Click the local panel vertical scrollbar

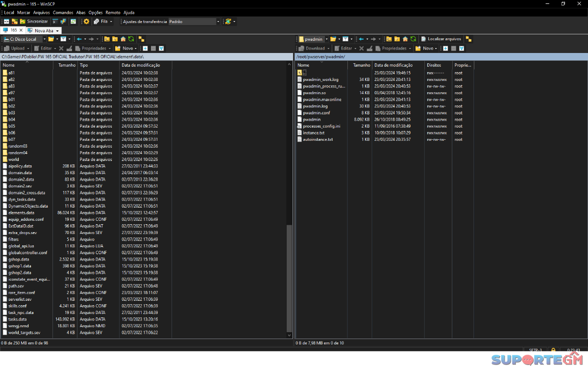click(x=290, y=279)
